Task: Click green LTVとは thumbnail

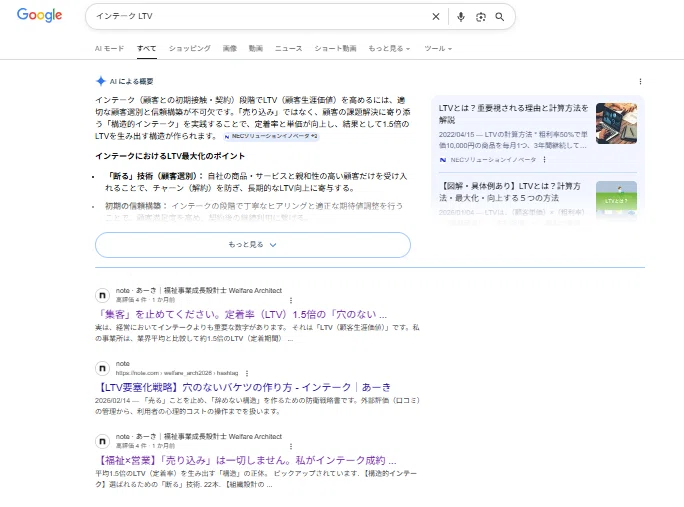Action: (616, 199)
